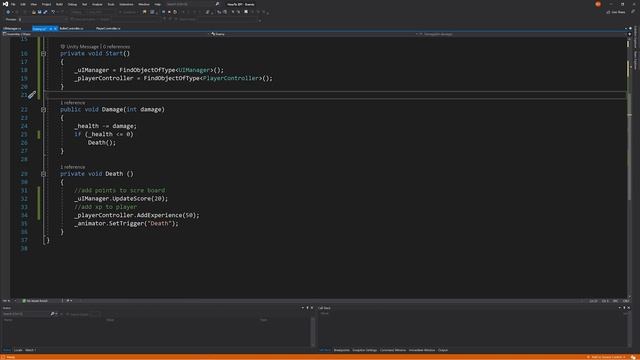Image resolution: width=640 pixels, height=360 pixels.
Task: Open the File menu
Action: (x=13, y=4)
